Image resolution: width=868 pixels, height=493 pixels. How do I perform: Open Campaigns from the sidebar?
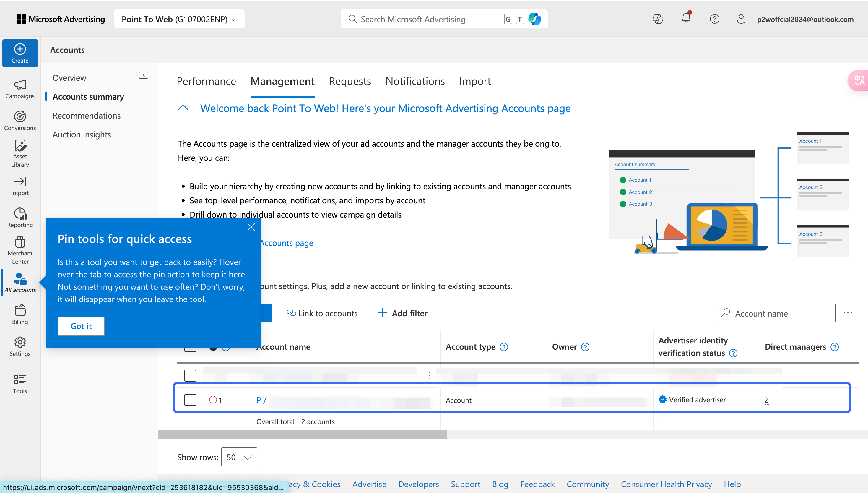coord(20,89)
